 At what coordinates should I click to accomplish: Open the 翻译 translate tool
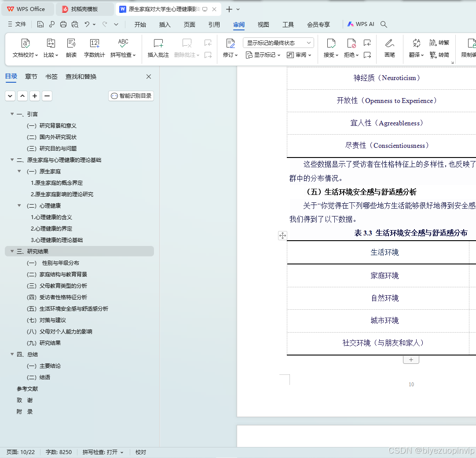[x=416, y=48]
